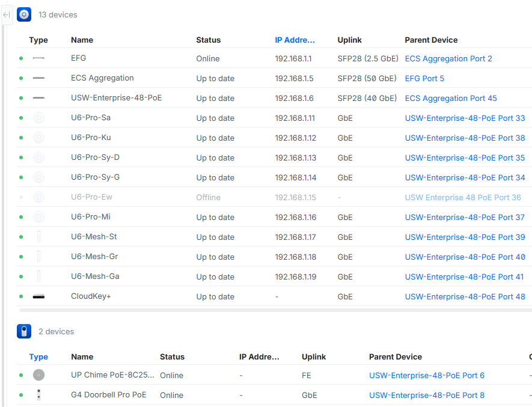
Task: Click the U6-Mesh-St device icon
Action: click(38, 237)
